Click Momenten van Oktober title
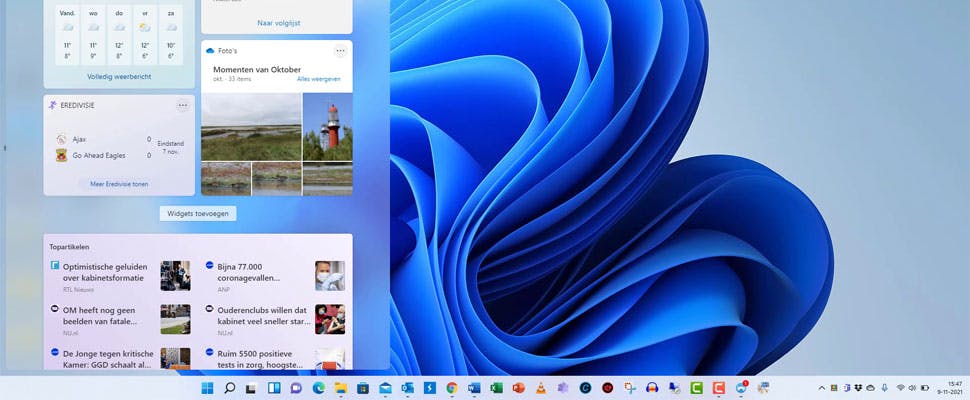970x400 pixels. point(257,69)
